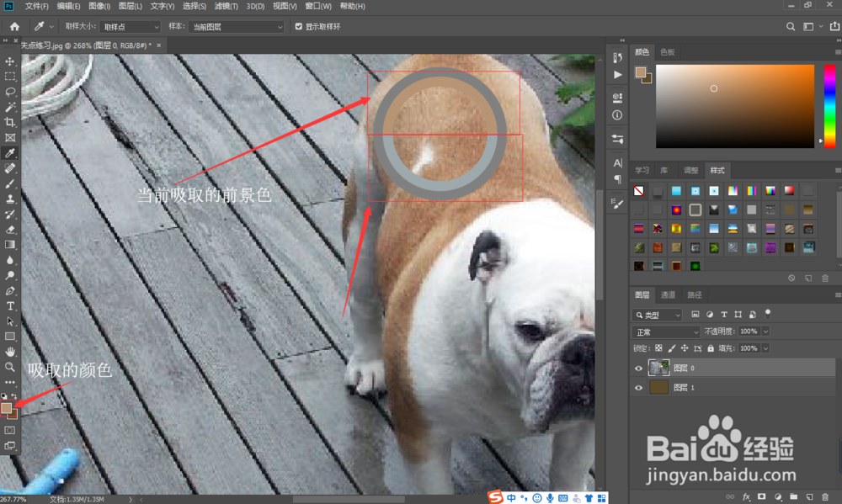842x504 pixels.
Task: Select the Dodge tool
Action: [x=9, y=275]
